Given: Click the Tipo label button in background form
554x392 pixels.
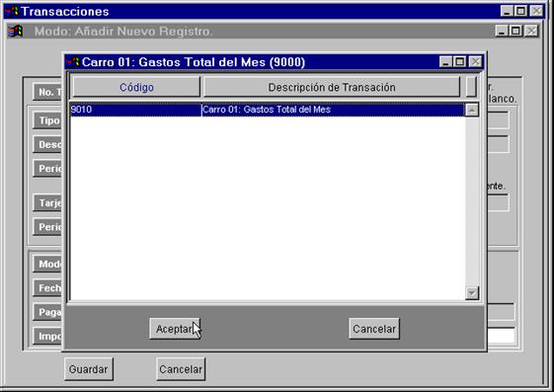Looking at the screenshot, I should [47, 120].
